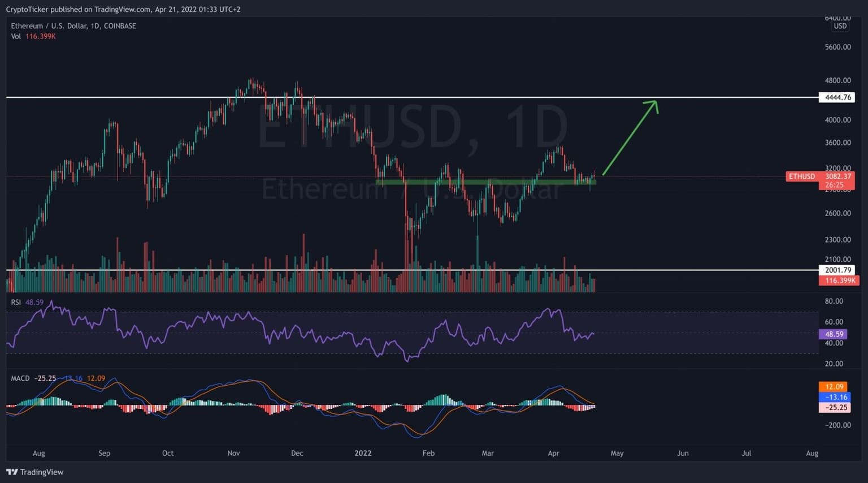Click the 4444.76 resistance line label
The image size is (868, 483).
coord(837,97)
